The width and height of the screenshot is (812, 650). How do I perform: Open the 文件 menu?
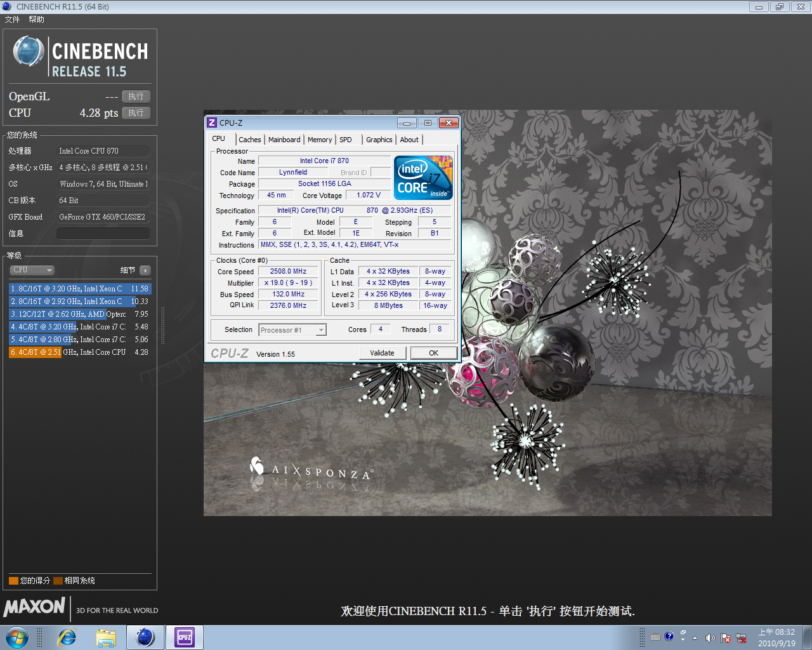tap(12, 20)
